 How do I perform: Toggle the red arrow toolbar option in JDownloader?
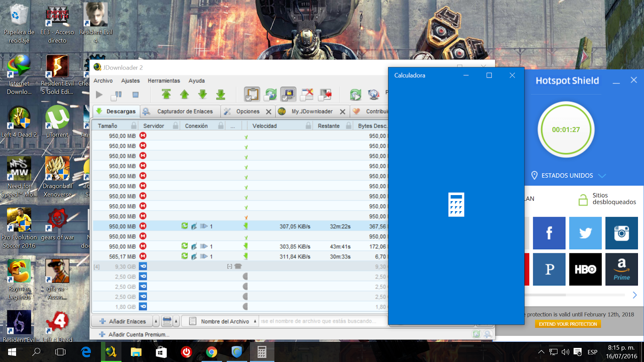(325, 95)
